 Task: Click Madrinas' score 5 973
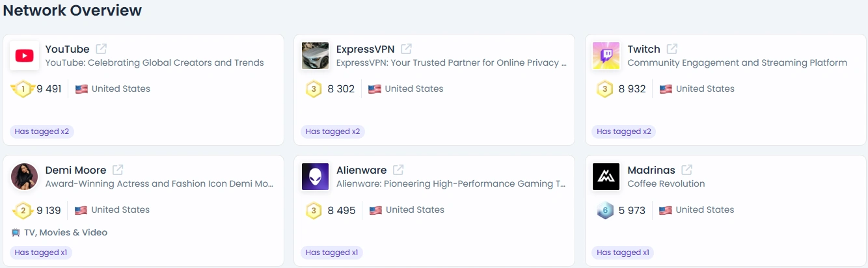(632, 210)
